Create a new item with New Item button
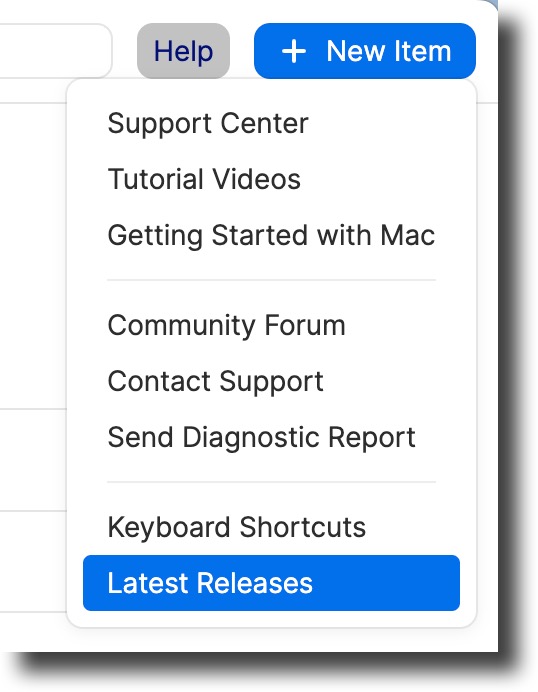Viewport: 538px width, 692px height. (365, 51)
